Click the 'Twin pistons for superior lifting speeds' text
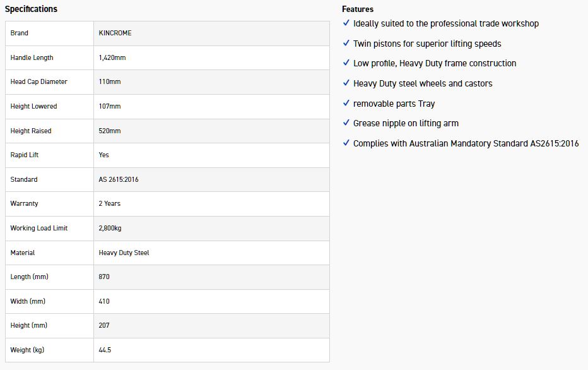588x370 pixels. (x=427, y=44)
